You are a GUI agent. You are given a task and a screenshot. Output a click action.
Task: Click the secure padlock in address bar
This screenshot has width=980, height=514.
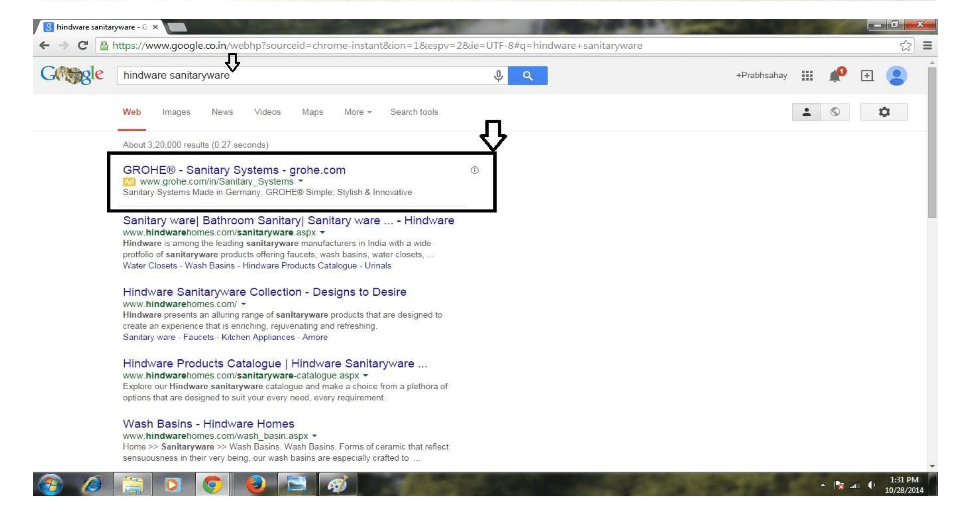(x=104, y=45)
